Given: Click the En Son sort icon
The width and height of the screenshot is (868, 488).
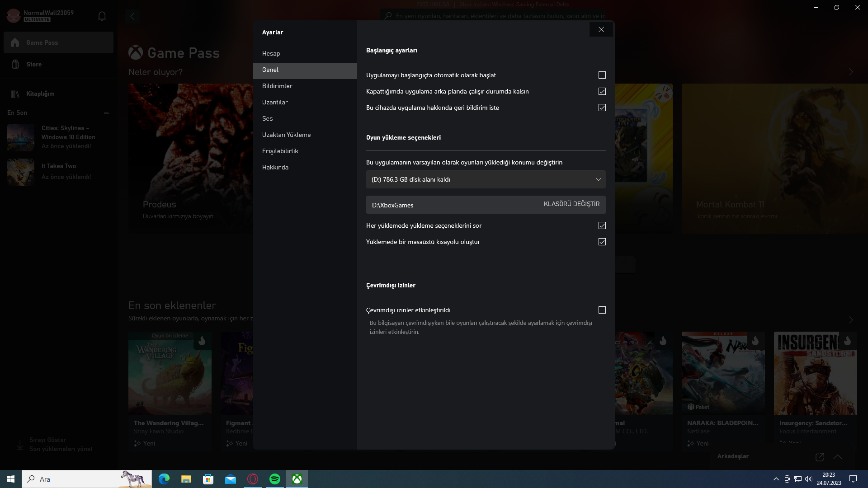Looking at the screenshot, I should 107,113.
